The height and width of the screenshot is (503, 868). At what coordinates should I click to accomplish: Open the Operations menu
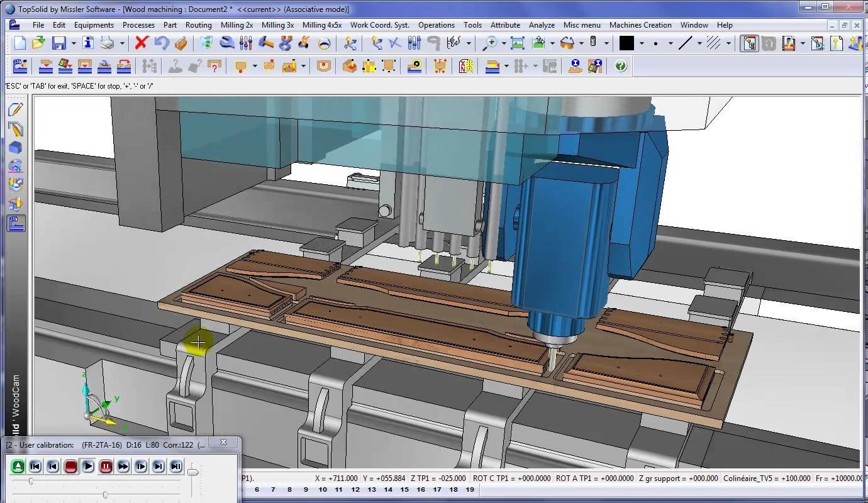click(x=437, y=25)
